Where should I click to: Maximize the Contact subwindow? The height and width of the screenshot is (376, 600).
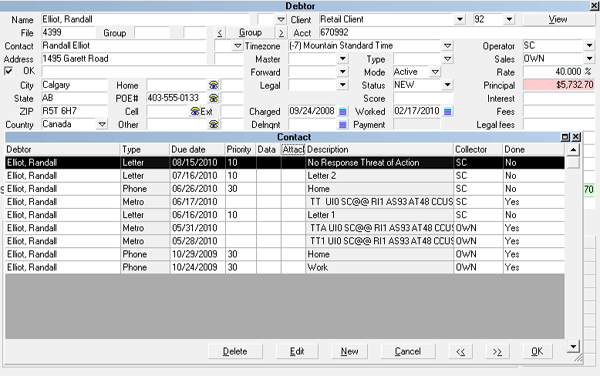pyautogui.click(x=565, y=137)
